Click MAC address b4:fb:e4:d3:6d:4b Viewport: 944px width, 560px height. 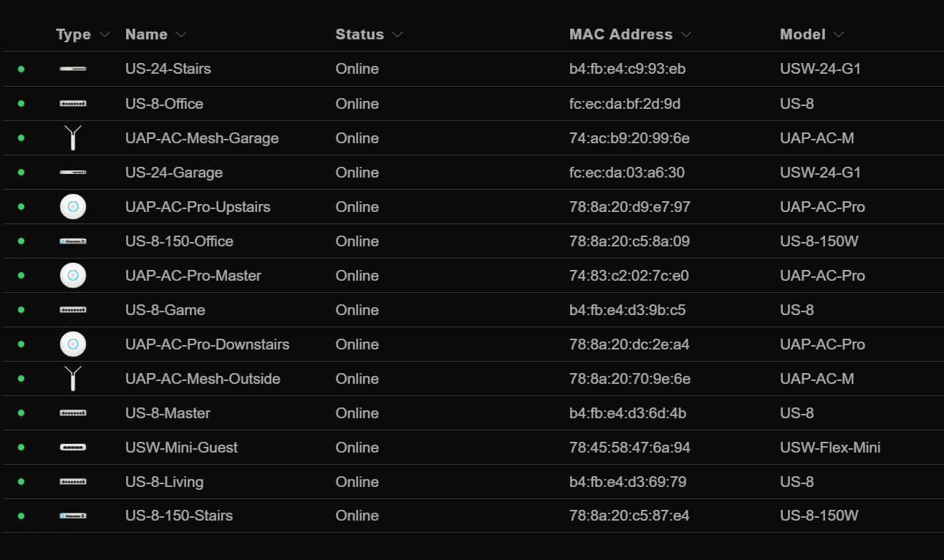pos(628,413)
